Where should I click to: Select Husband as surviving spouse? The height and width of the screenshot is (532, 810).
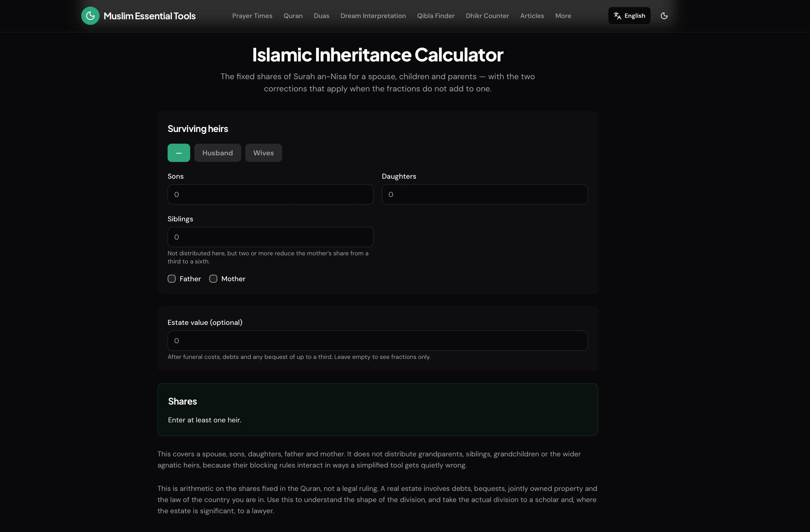[x=217, y=153]
